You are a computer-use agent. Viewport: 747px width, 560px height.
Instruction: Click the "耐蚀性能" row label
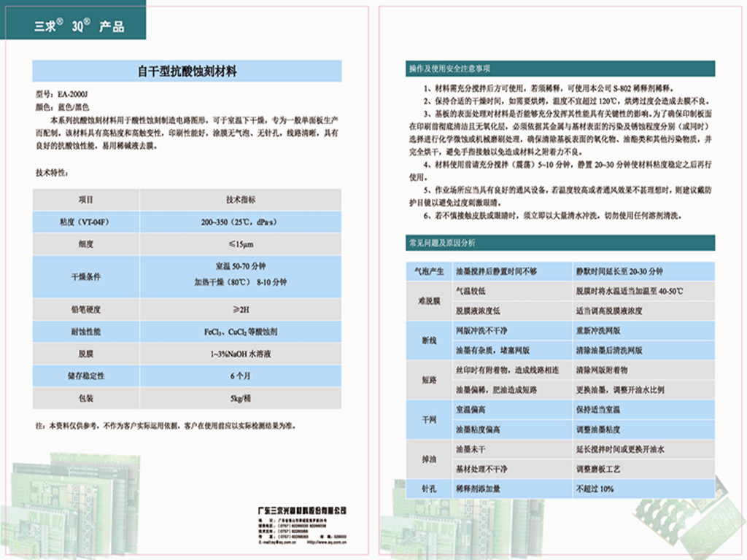pos(86,332)
